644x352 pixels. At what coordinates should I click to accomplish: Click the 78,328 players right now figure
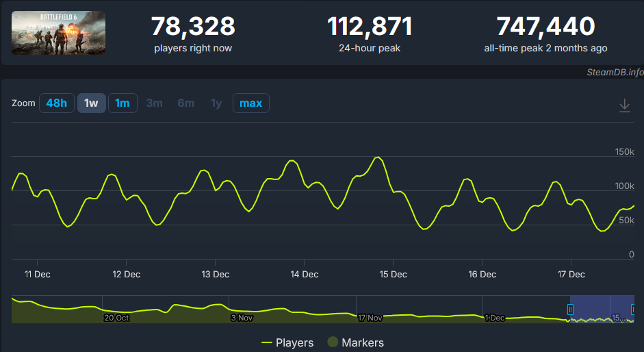pyautogui.click(x=193, y=26)
